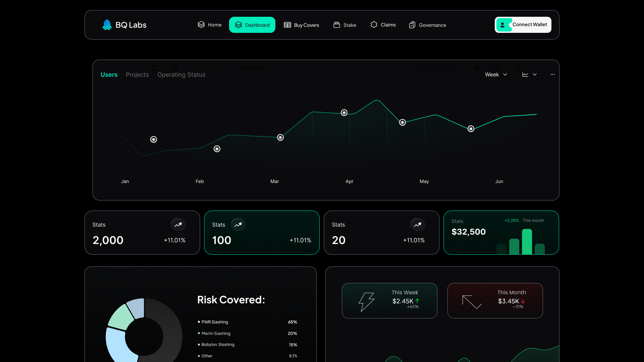Click the trend arrow icon in 100 stats card

click(238, 225)
